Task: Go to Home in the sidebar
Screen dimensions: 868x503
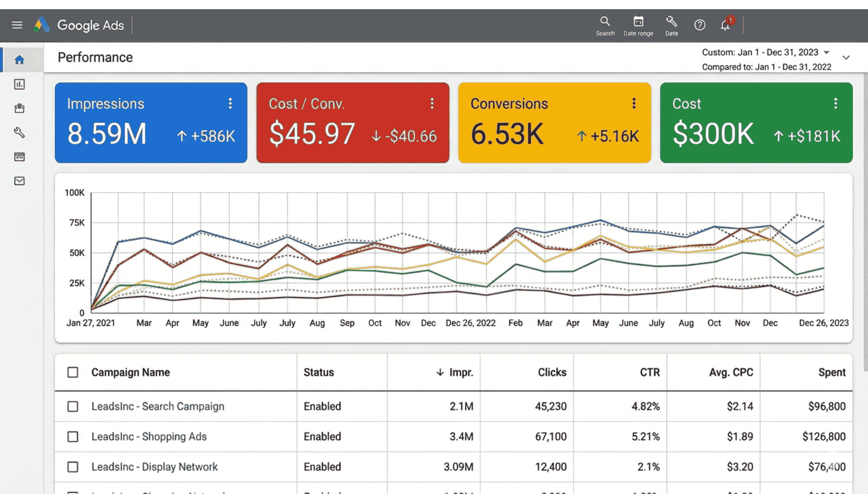Action: 19,60
